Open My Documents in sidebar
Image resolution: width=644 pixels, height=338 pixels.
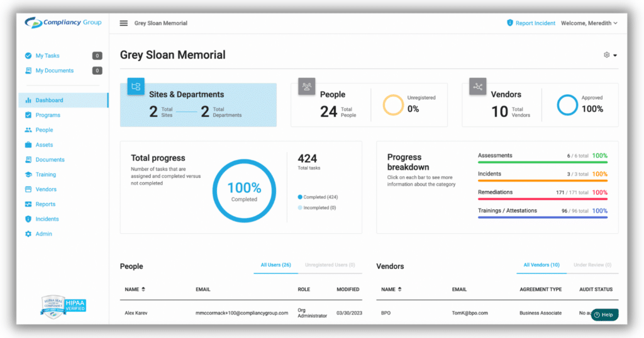point(54,70)
